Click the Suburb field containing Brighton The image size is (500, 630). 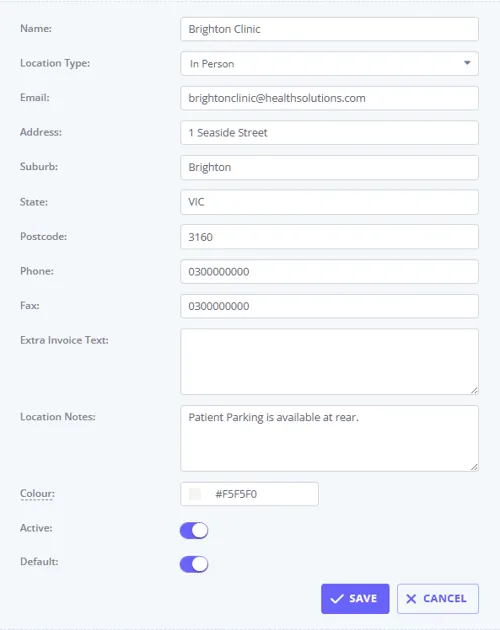[x=329, y=167]
